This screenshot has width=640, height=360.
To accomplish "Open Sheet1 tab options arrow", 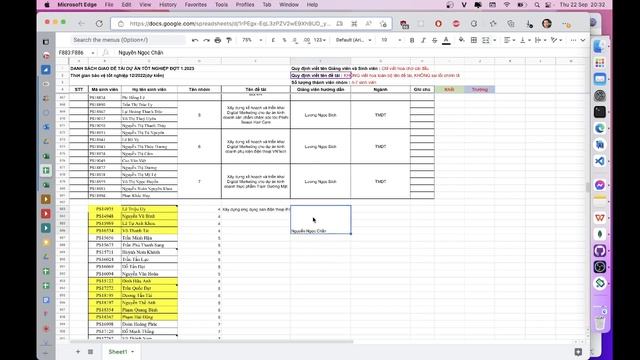I will click(x=132, y=352).
